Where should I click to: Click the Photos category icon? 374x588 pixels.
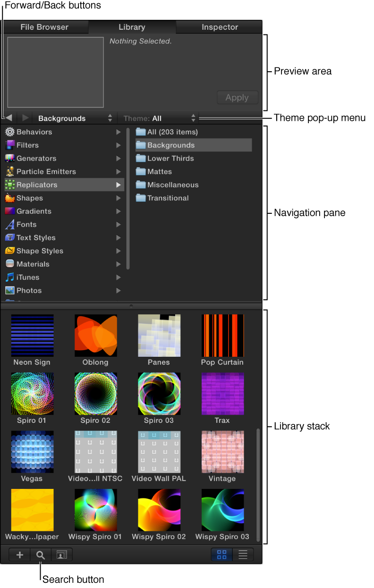pyautogui.click(x=9, y=291)
